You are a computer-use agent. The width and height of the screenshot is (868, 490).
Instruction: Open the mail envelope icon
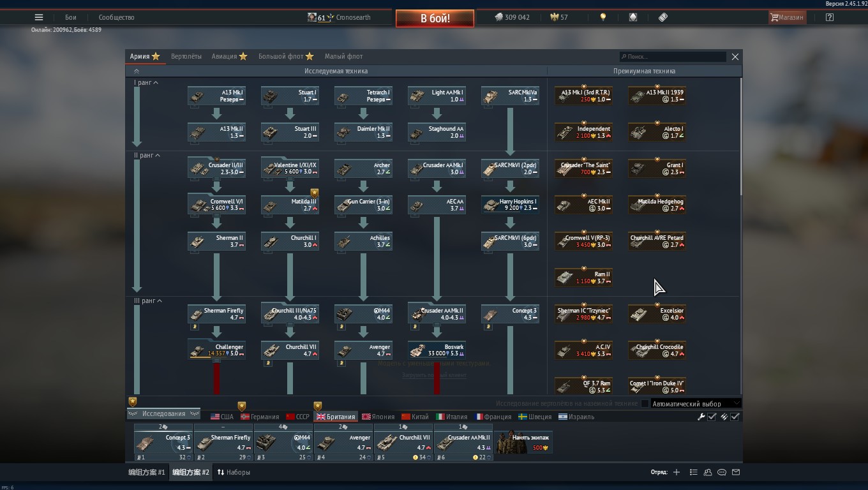(736, 472)
